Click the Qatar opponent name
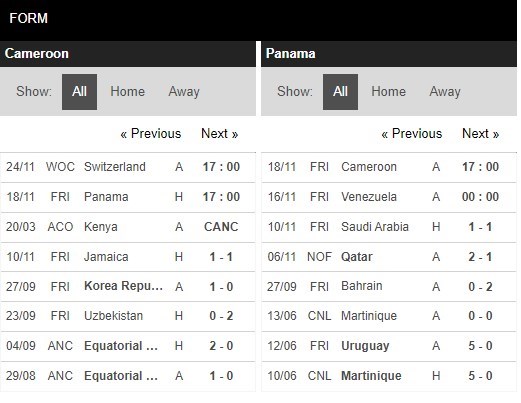This screenshot has height=403, width=521. pos(357,257)
